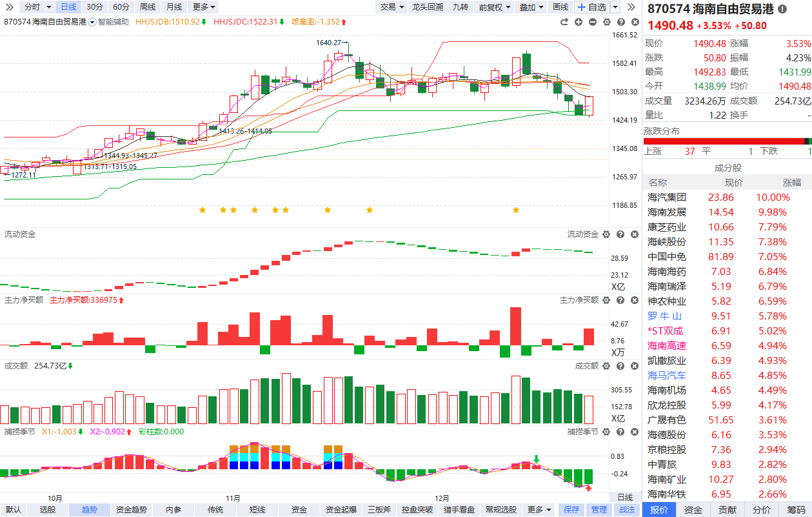The height and width of the screenshot is (517, 812).
Task: Open help icon for 主力净买额 indicator
Action: pos(619,300)
